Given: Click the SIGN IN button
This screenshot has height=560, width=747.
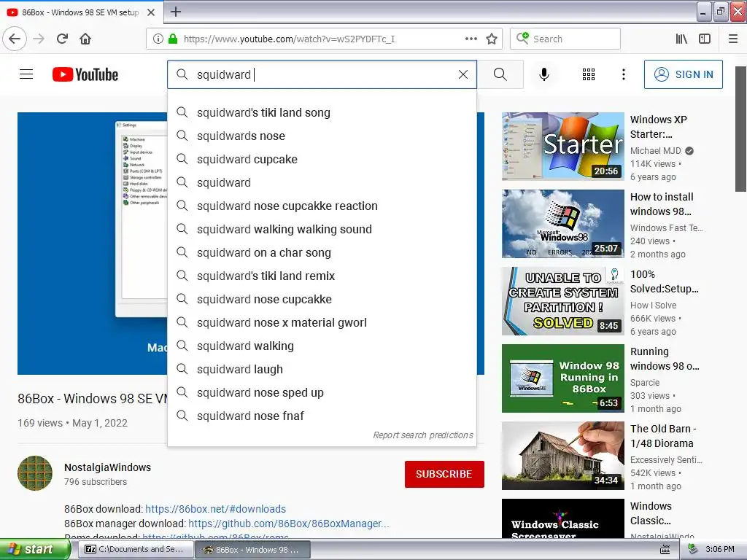Looking at the screenshot, I should click(683, 74).
